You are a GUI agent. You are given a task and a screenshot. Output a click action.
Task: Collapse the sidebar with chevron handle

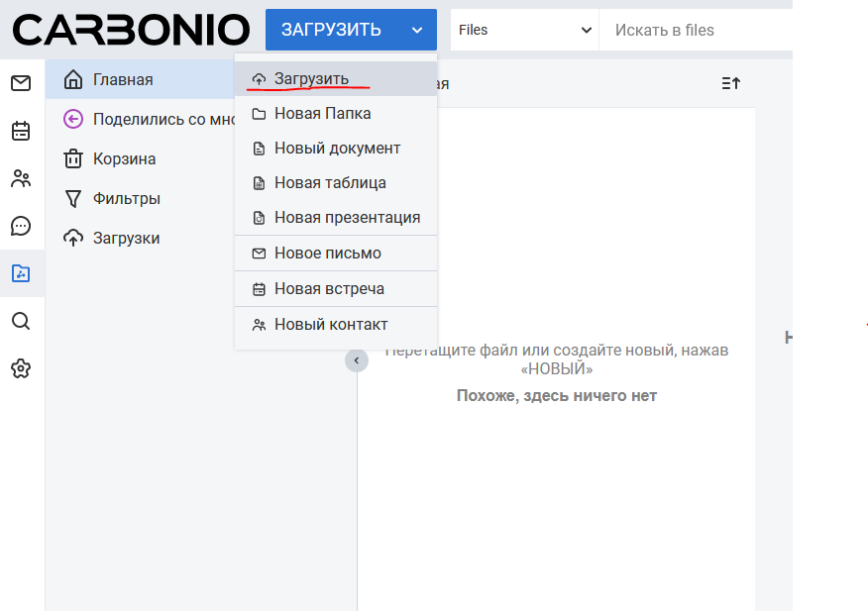(357, 361)
